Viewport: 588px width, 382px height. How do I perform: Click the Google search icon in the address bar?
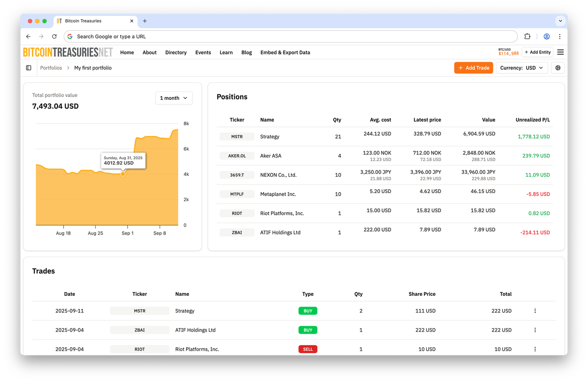pos(70,36)
